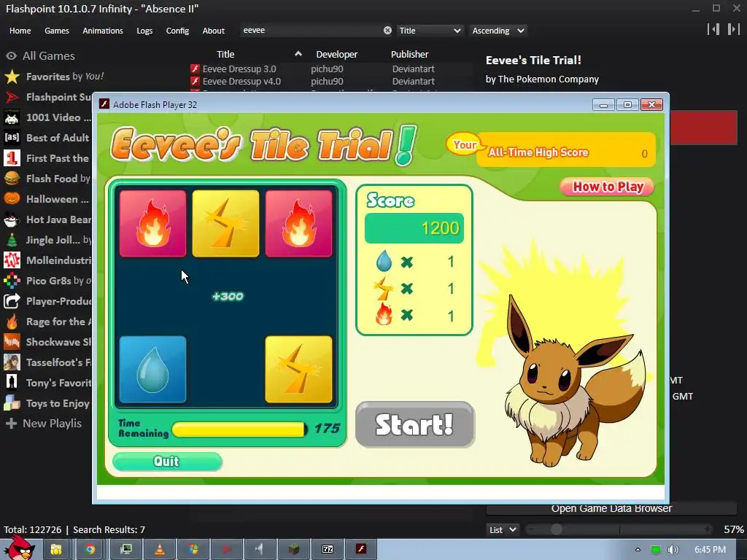Image resolution: width=747 pixels, height=560 pixels.
Task: Open the Hot Java Bear playlist
Action: pos(47,219)
